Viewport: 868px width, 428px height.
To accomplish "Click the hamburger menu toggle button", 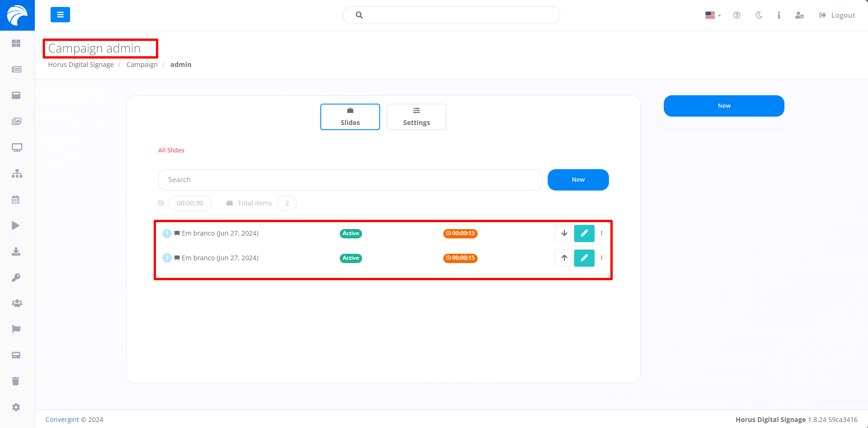I will point(60,15).
